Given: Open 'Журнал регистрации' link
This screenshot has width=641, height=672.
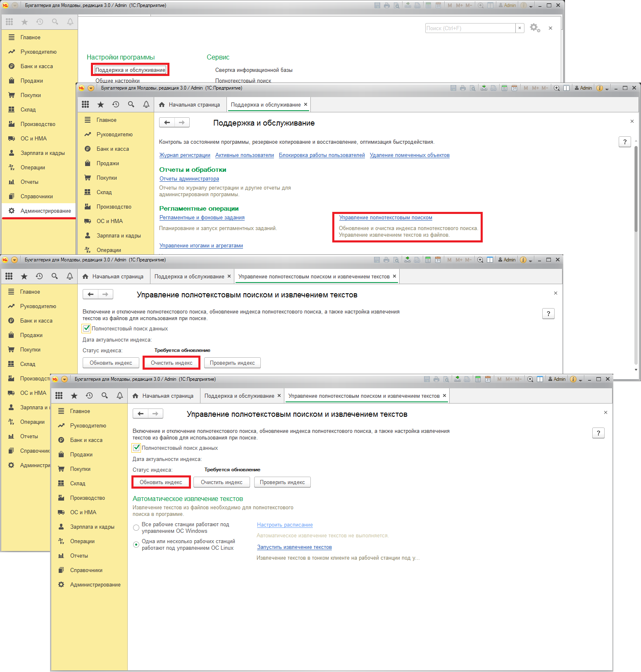Looking at the screenshot, I should coord(185,155).
